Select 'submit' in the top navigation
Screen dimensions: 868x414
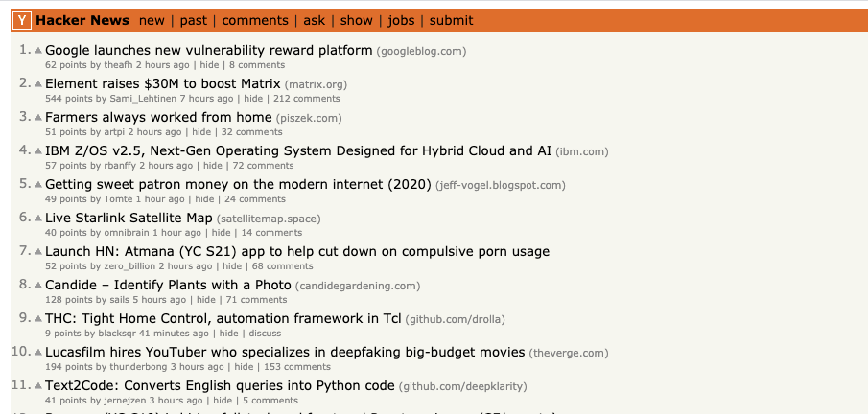(451, 20)
